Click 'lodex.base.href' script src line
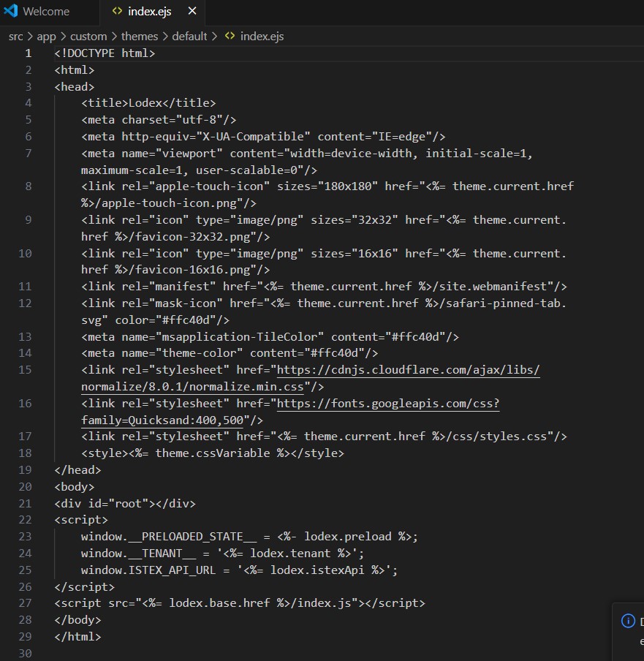This screenshot has width=644, height=661. tap(239, 604)
